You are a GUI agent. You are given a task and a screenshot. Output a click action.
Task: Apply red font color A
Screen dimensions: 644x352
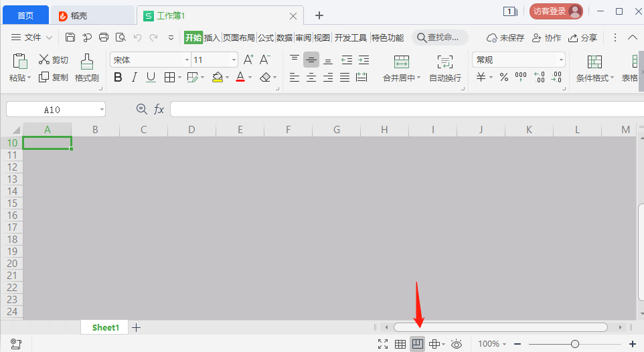click(240, 77)
